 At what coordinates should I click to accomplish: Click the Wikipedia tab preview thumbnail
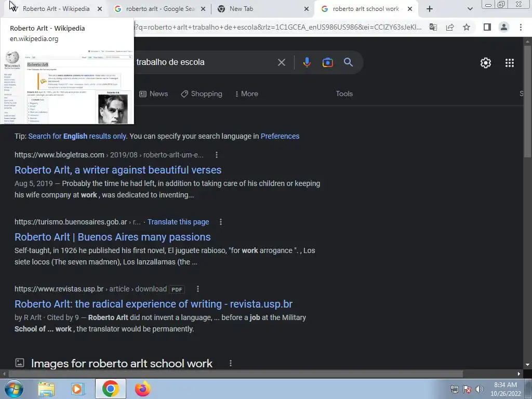[x=67, y=86]
